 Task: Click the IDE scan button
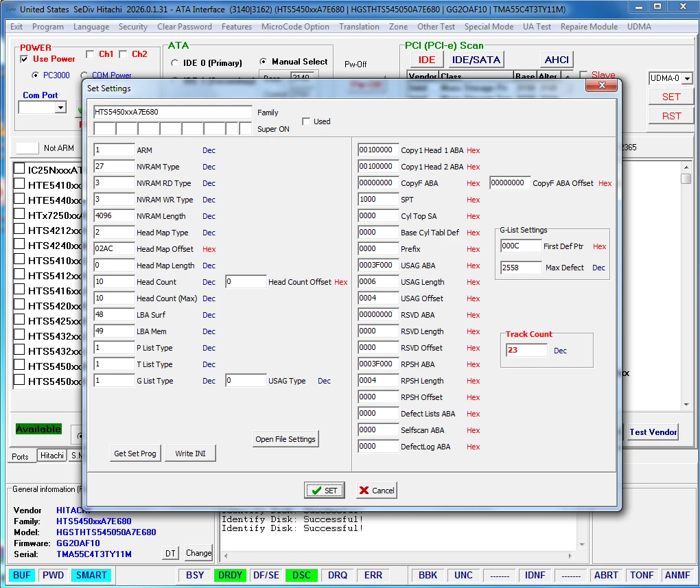click(427, 60)
